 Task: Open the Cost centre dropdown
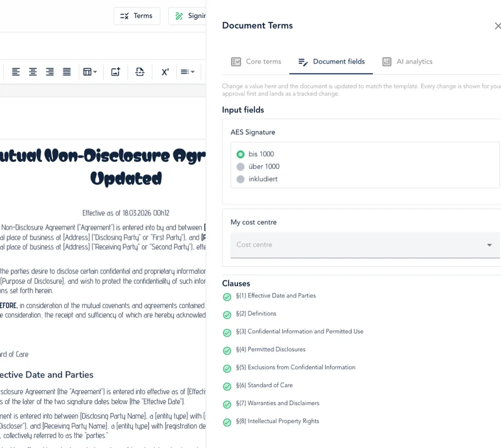click(365, 245)
